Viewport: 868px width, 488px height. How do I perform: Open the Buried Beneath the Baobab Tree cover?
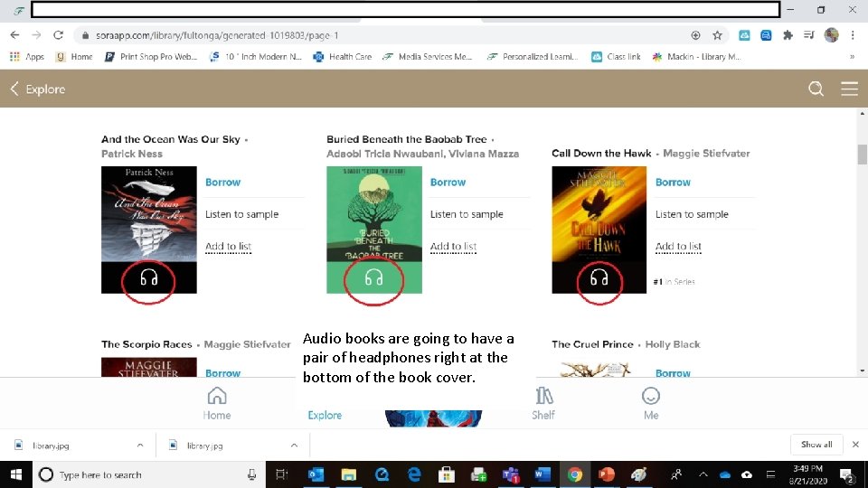[374, 230]
